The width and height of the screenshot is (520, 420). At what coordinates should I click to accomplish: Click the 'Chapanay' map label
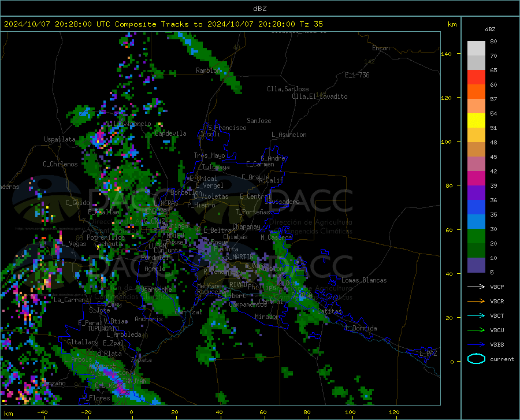246,226
